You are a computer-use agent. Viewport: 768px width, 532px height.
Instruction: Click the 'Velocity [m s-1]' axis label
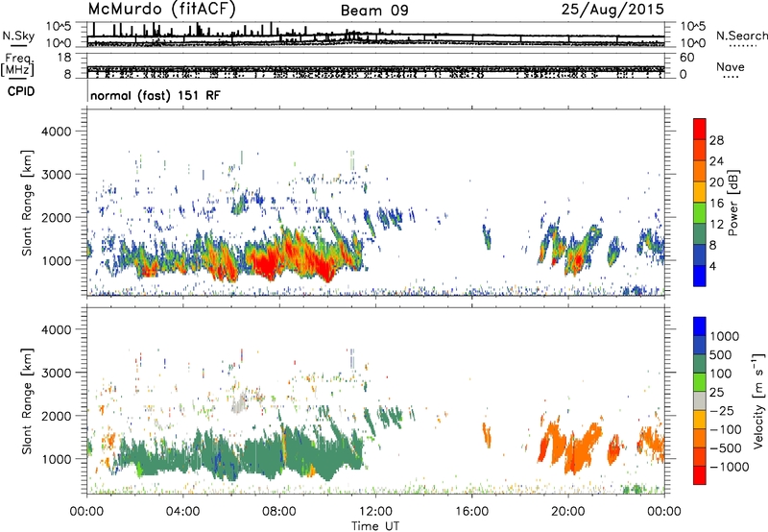pos(758,400)
